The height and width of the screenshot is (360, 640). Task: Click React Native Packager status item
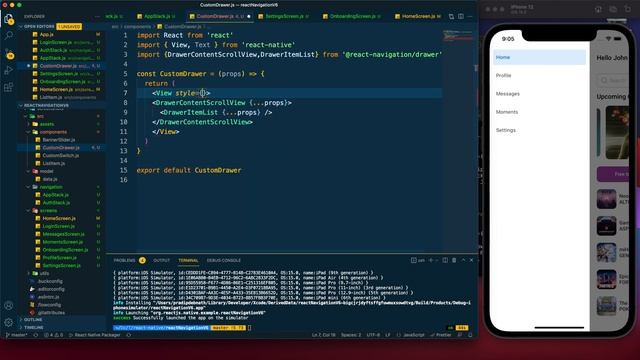tap(94, 335)
